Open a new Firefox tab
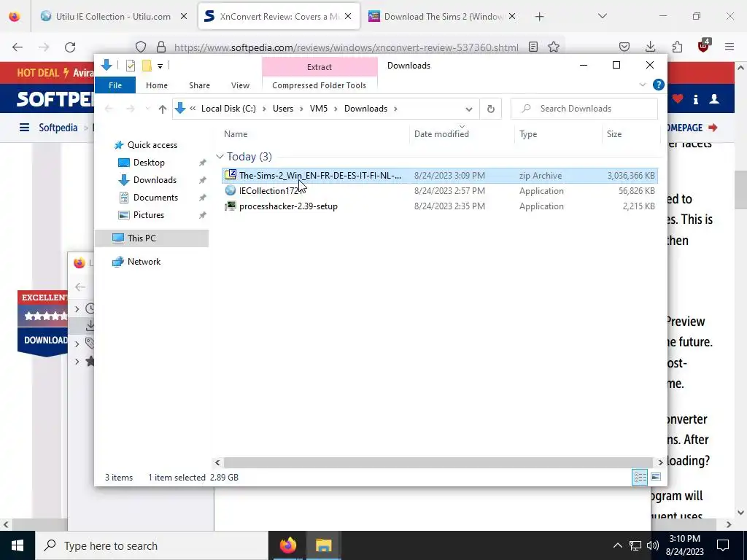The width and height of the screenshot is (747, 560). (x=539, y=17)
